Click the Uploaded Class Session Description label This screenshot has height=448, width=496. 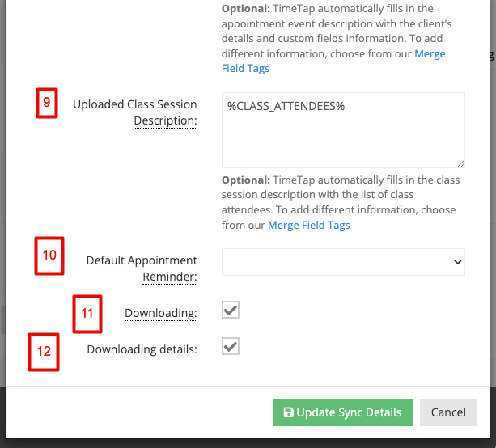coord(135,112)
